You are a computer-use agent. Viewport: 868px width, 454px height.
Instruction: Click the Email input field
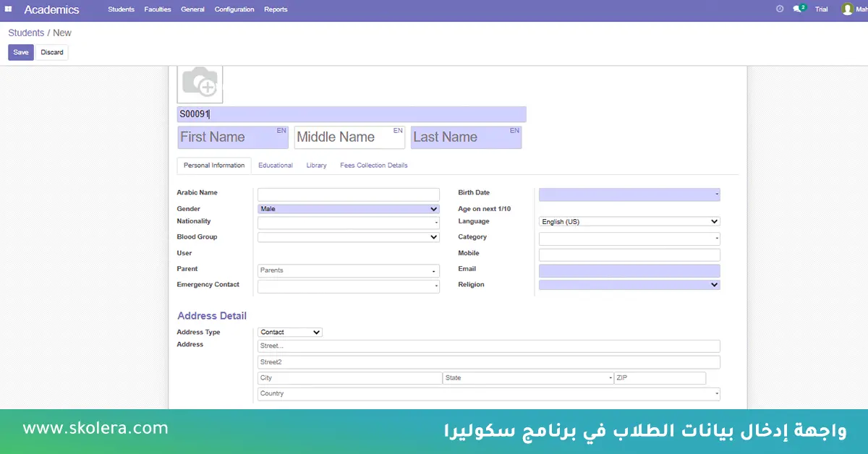coord(629,270)
